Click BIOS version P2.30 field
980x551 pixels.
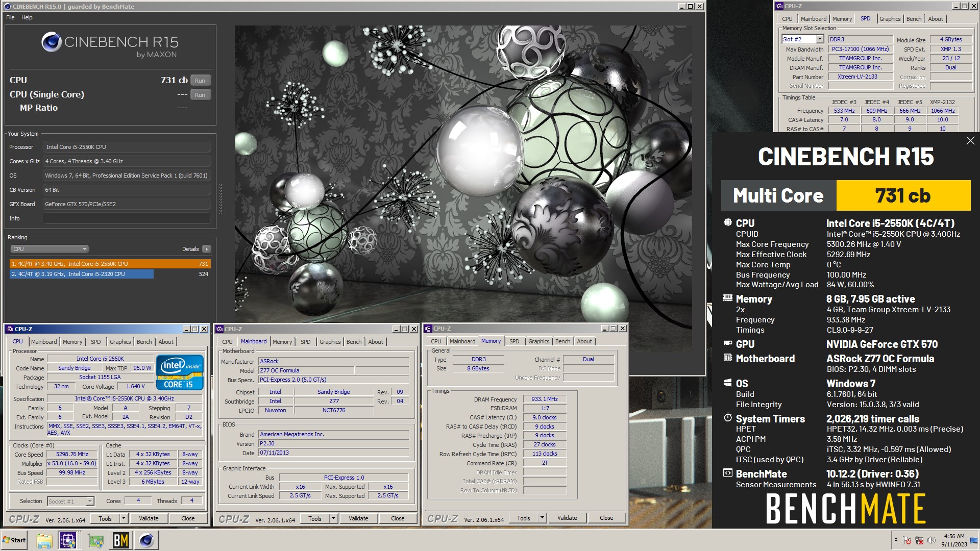(333, 443)
